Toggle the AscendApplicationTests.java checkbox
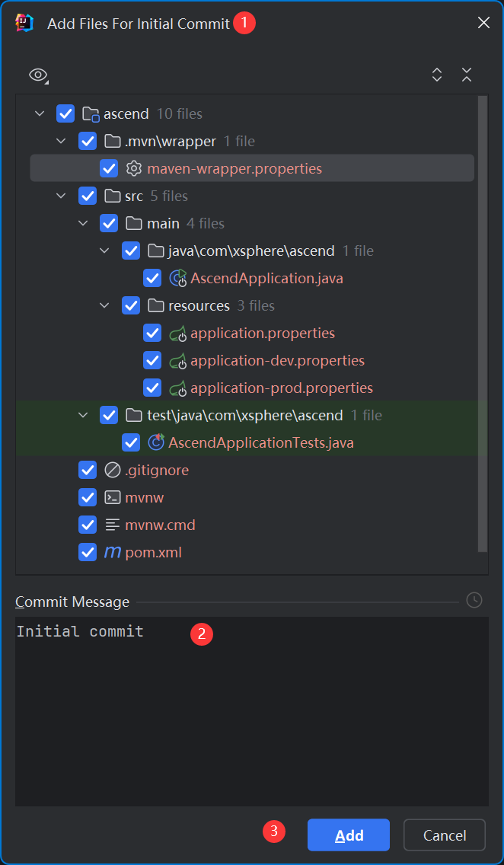 pos(131,442)
